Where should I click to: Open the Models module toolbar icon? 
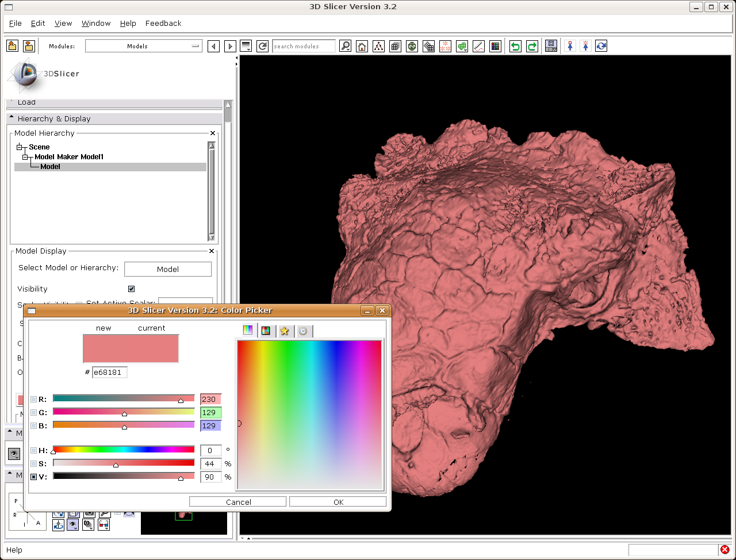point(412,46)
